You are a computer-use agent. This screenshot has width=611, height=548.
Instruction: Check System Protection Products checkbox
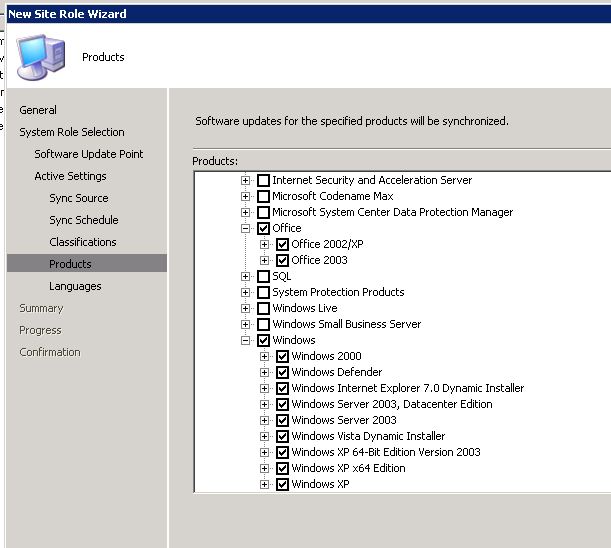(x=263, y=292)
